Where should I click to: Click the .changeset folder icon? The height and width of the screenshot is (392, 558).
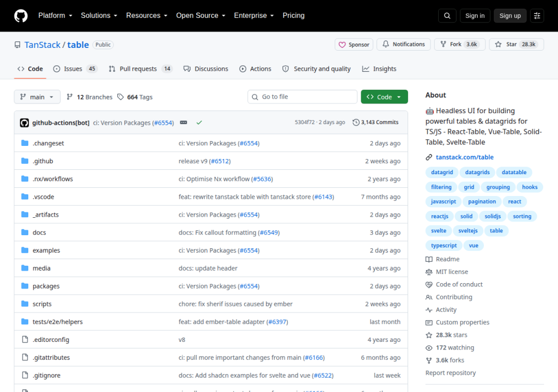tap(25, 143)
